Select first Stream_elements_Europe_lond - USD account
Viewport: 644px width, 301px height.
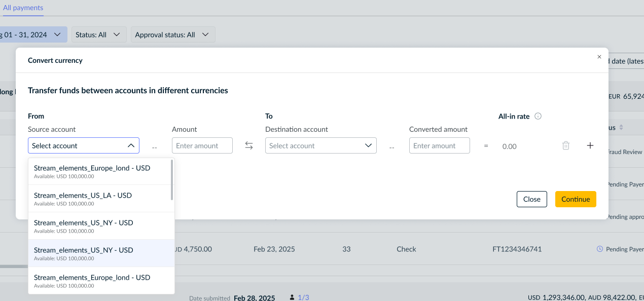[x=99, y=171]
